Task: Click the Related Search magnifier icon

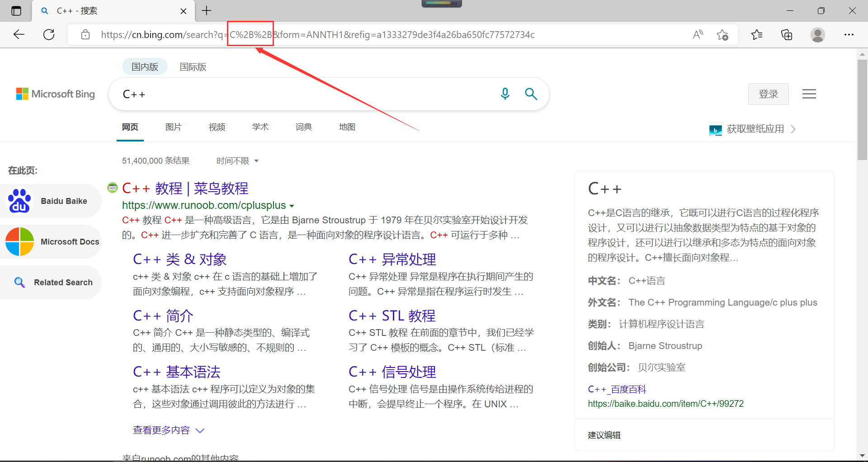Action: 19,282
